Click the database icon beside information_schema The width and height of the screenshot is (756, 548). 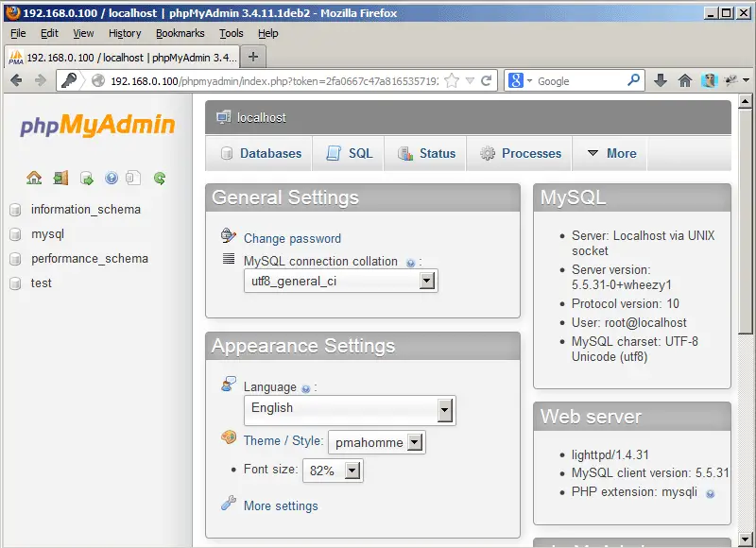coord(15,210)
